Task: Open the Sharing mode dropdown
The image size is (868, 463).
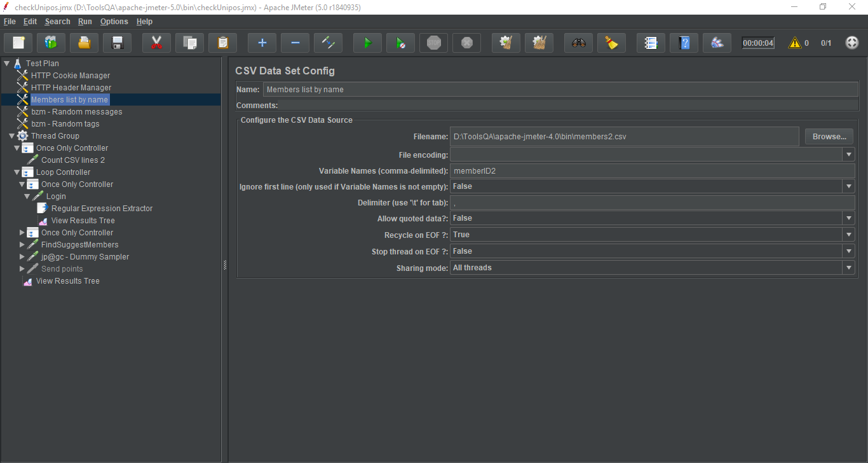Action: tap(848, 268)
